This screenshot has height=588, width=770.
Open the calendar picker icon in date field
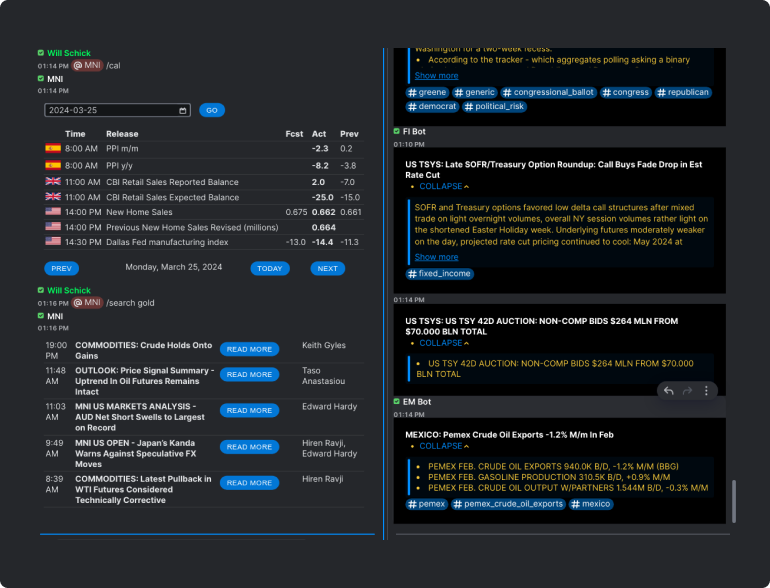point(183,110)
